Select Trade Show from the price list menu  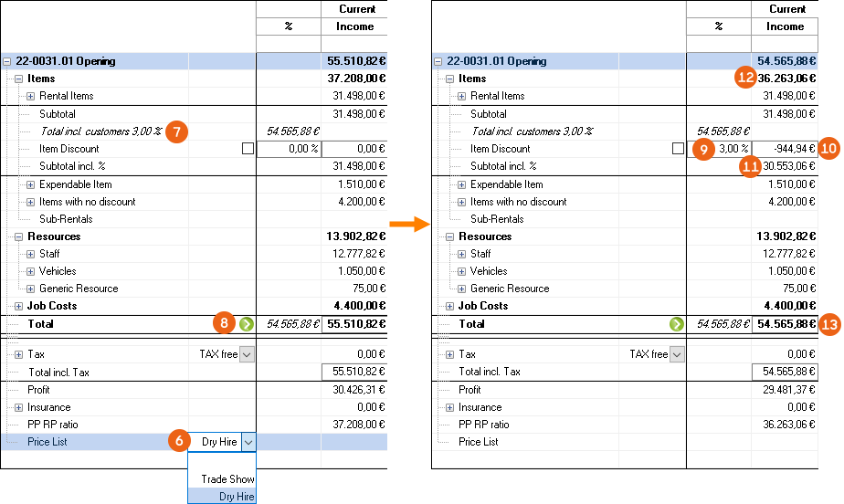227,479
